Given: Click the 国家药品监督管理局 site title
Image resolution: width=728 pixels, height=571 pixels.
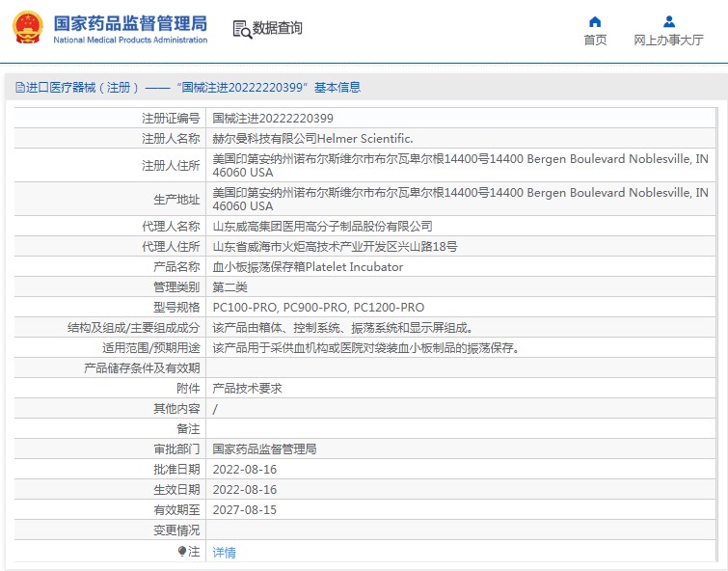Looking at the screenshot, I should tap(130, 23).
